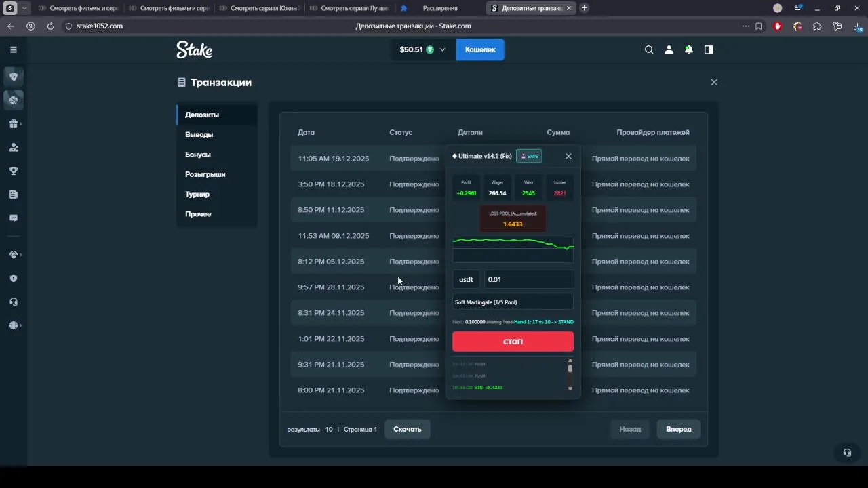Click date 11:53 AM 09.12.2025
The height and width of the screenshot is (488, 868).
[334, 236]
